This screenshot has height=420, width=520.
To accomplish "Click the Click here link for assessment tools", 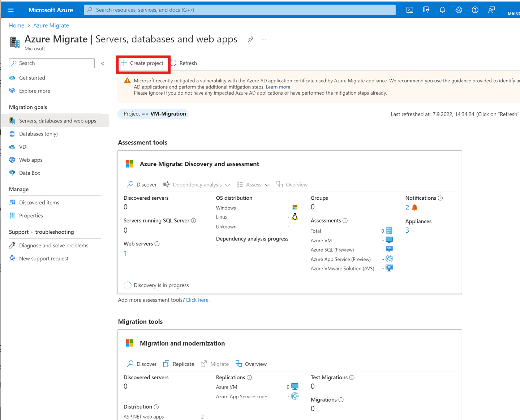I will point(197,300).
